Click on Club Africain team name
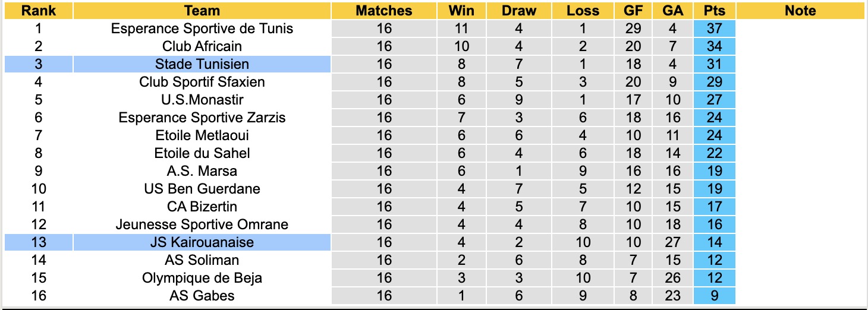Image resolution: width=868 pixels, height=310 pixels. (202, 46)
